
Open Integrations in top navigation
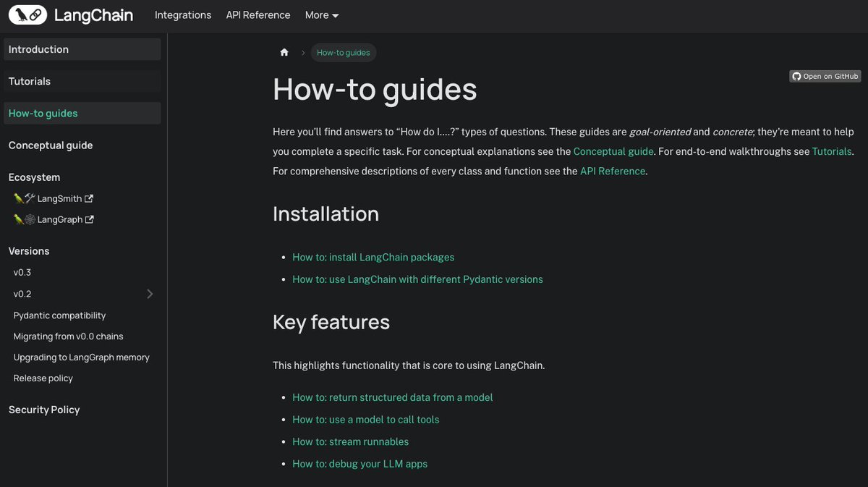pyautogui.click(x=183, y=14)
